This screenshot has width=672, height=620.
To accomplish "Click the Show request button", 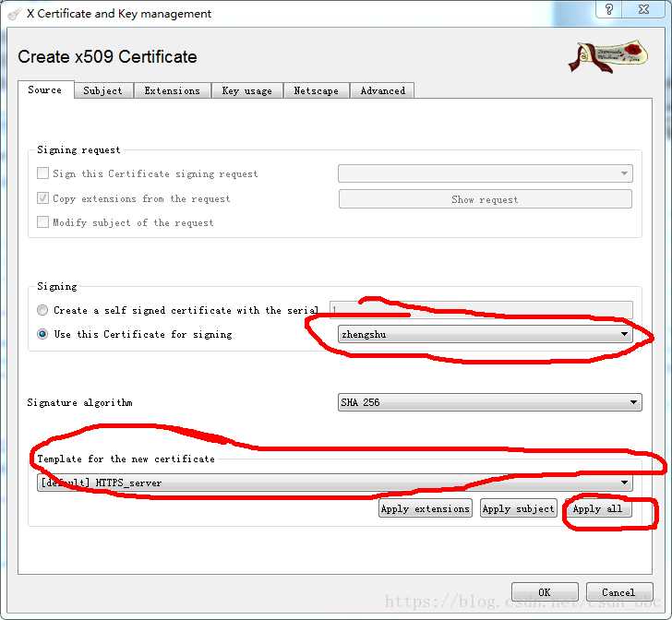I will pos(486,199).
